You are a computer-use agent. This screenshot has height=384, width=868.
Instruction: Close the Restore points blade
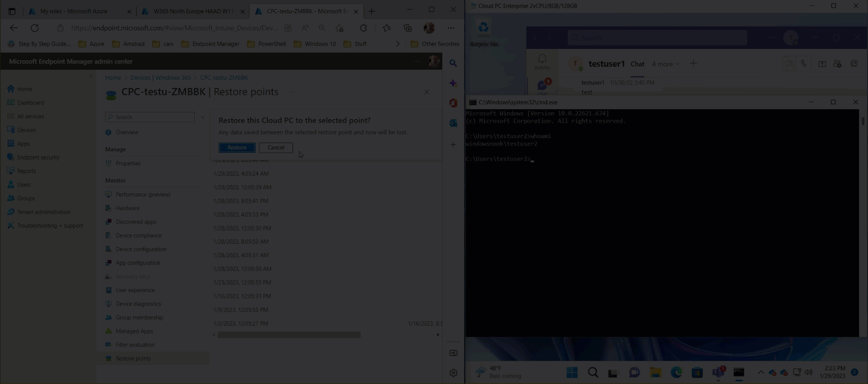tap(427, 92)
